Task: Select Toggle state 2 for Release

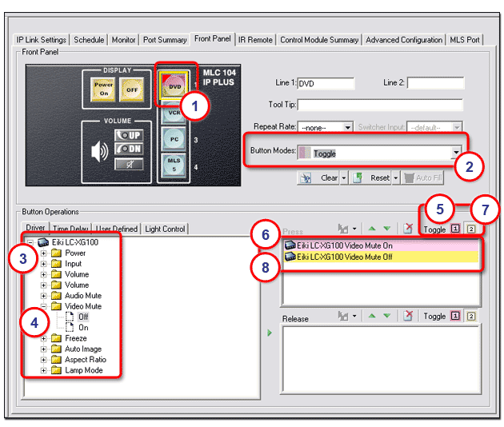Action: click(470, 317)
